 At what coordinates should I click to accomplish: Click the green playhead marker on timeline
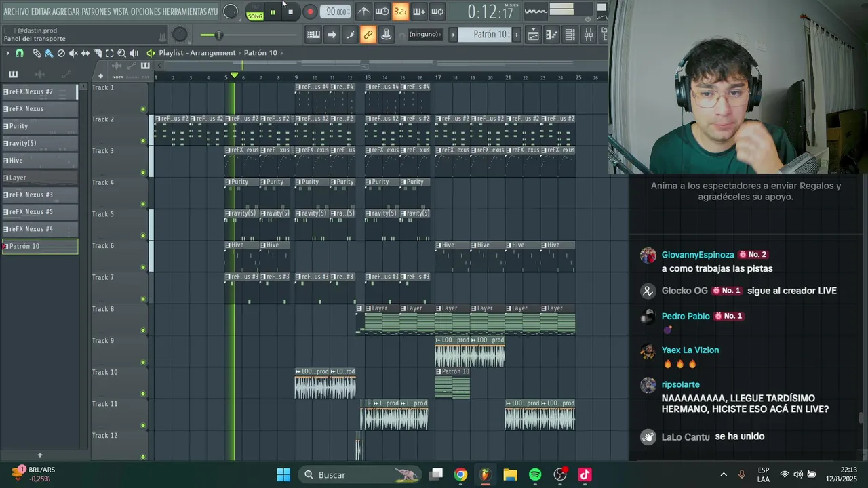coord(235,75)
